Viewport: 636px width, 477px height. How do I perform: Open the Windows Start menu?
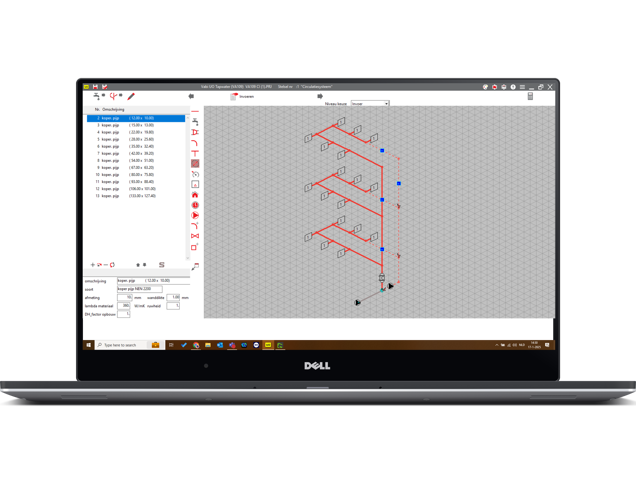[x=89, y=345]
